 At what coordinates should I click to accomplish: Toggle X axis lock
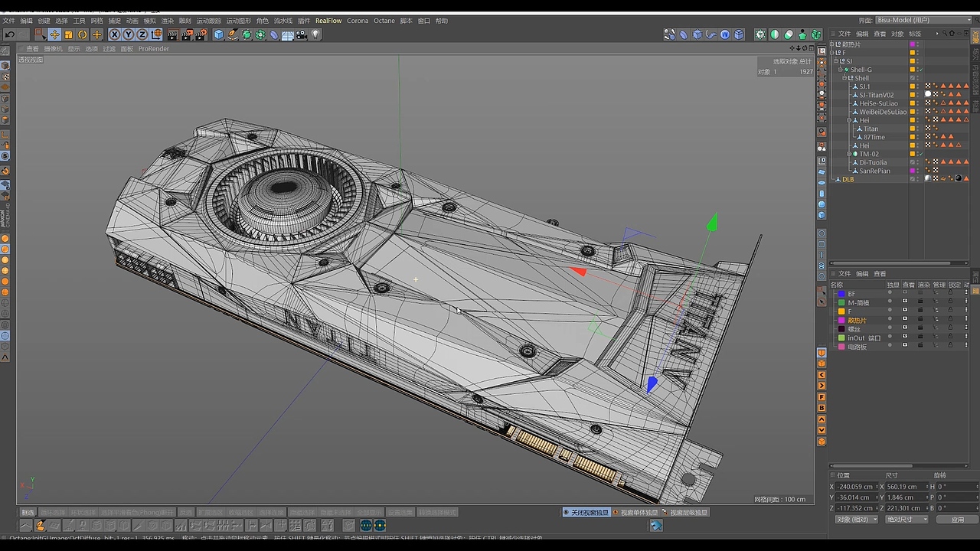(115, 34)
